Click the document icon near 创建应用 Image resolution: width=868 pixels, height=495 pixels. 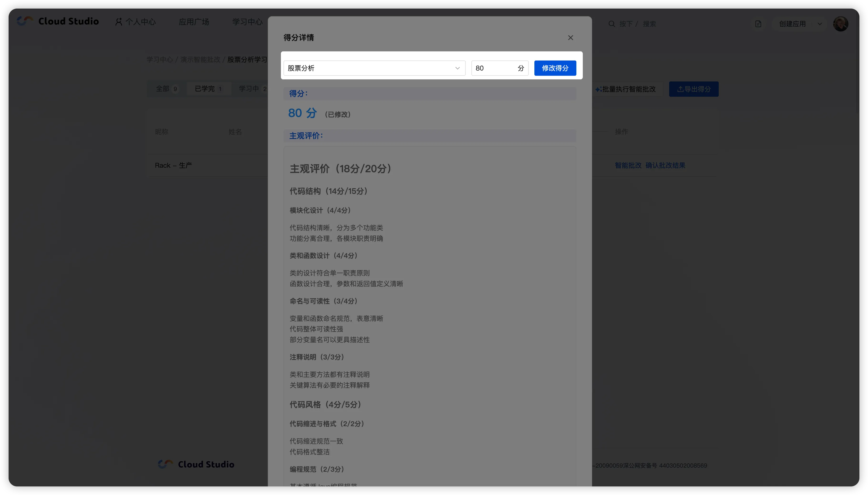click(x=758, y=24)
